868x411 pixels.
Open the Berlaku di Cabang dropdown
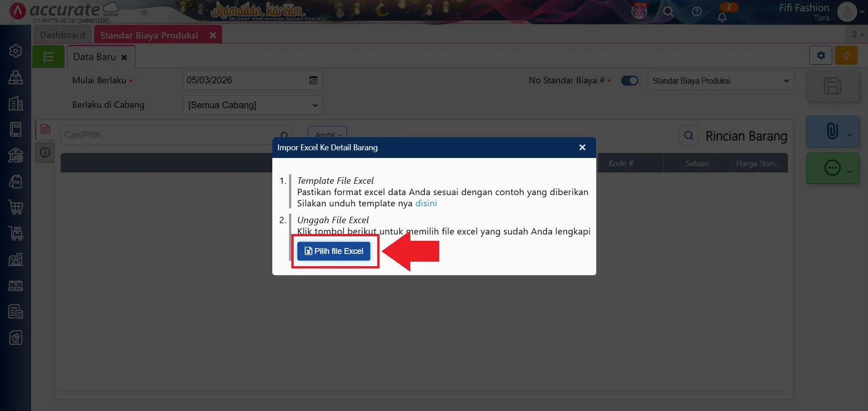(252, 105)
